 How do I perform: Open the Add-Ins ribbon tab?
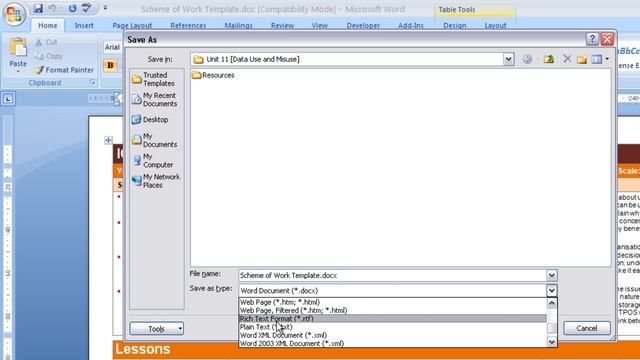pyautogui.click(x=411, y=25)
